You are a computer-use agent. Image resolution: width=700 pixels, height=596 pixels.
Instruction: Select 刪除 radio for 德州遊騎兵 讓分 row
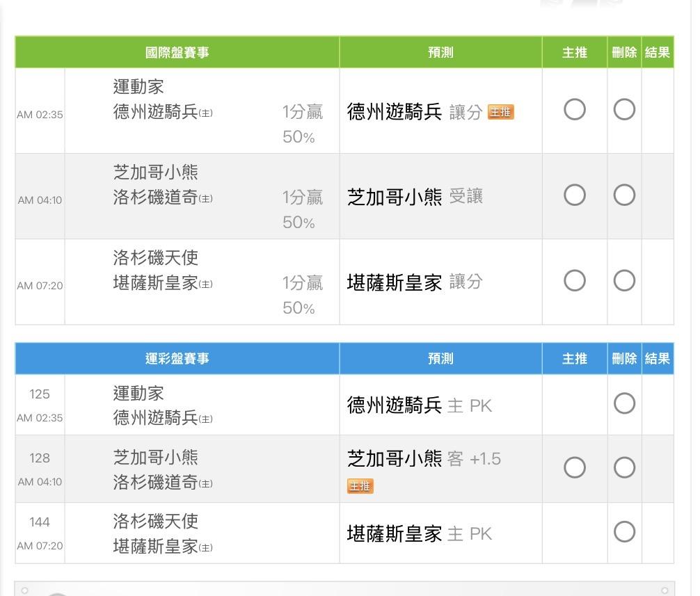624,110
